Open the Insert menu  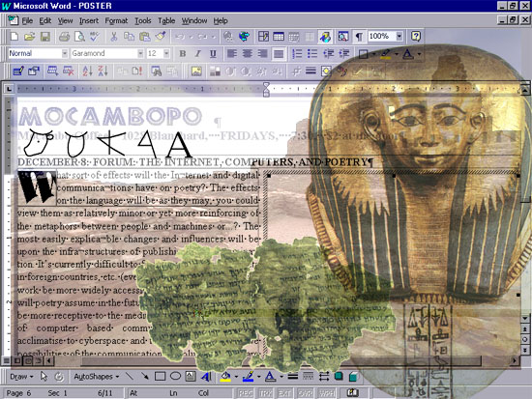[x=89, y=21]
